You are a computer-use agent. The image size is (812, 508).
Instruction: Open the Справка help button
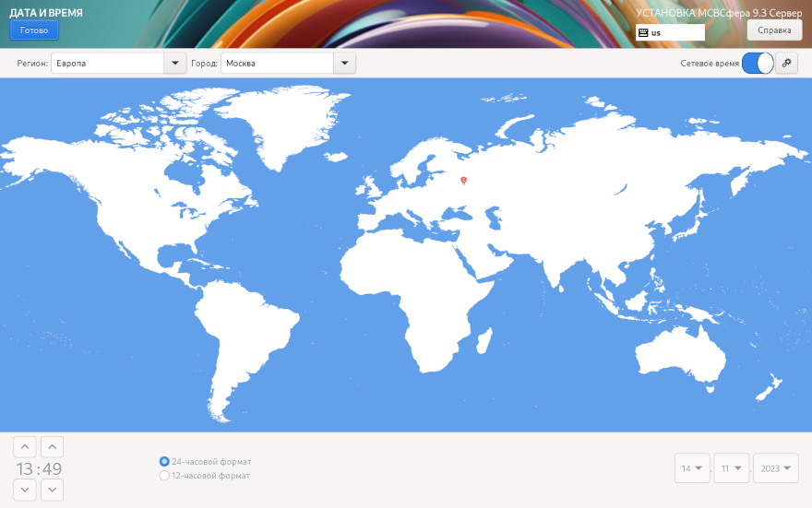pyautogui.click(x=774, y=30)
